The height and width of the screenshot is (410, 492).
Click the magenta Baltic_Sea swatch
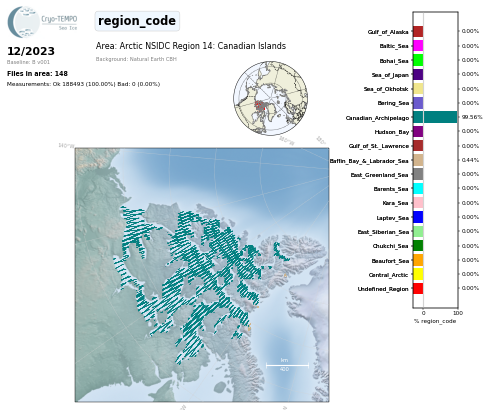coord(418,46)
